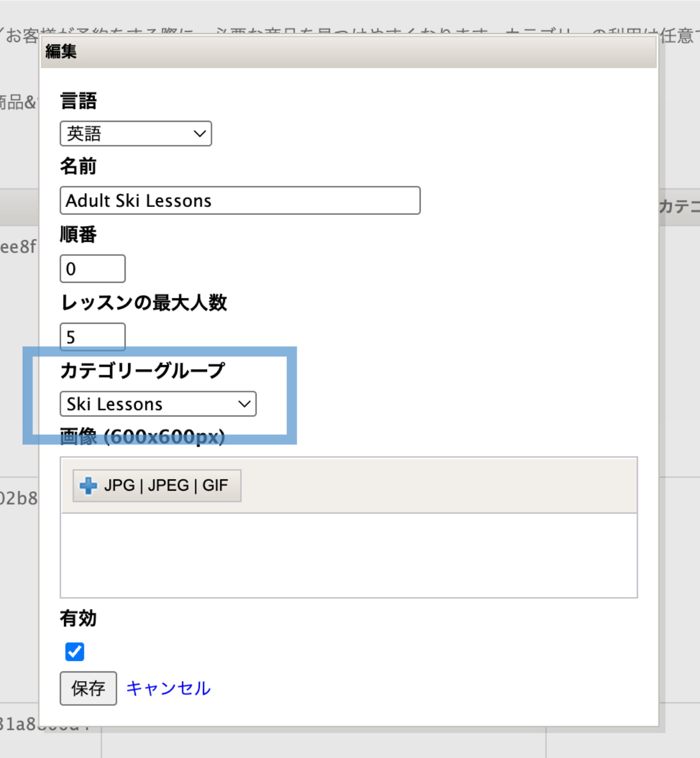Click the 名前 field containing Adult Ski Lessons
This screenshot has height=758, width=700.
[x=240, y=200]
